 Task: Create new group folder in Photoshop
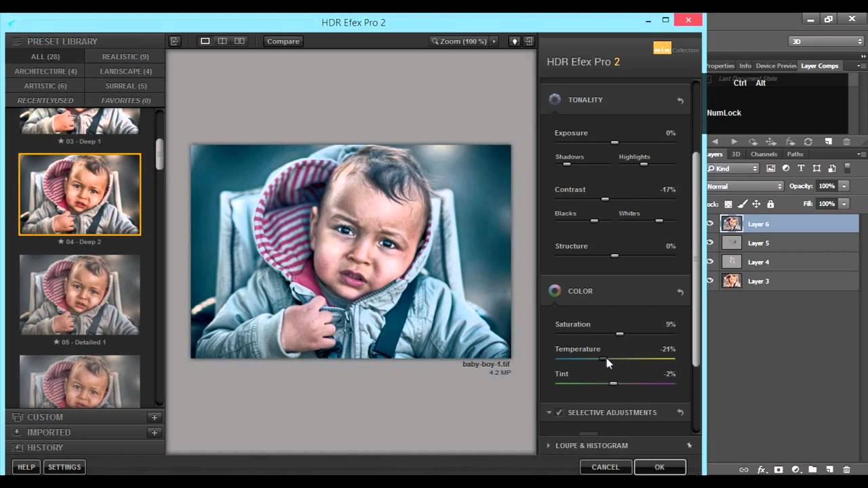pos(812,469)
